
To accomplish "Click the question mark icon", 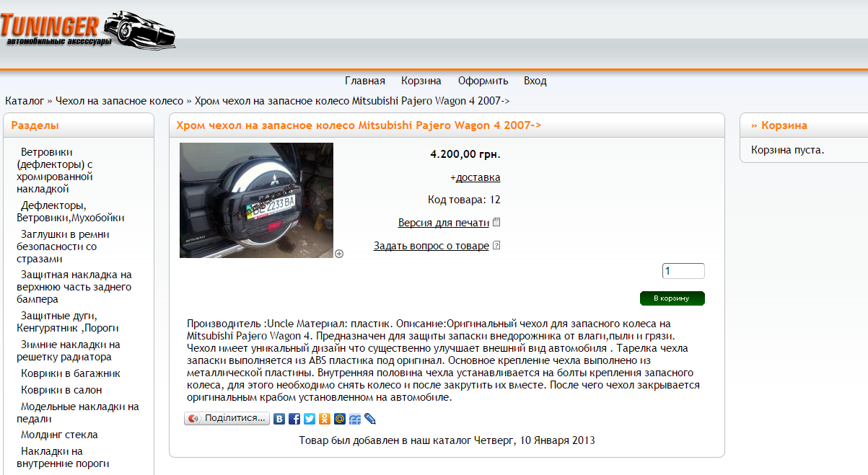I will pos(496,246).
